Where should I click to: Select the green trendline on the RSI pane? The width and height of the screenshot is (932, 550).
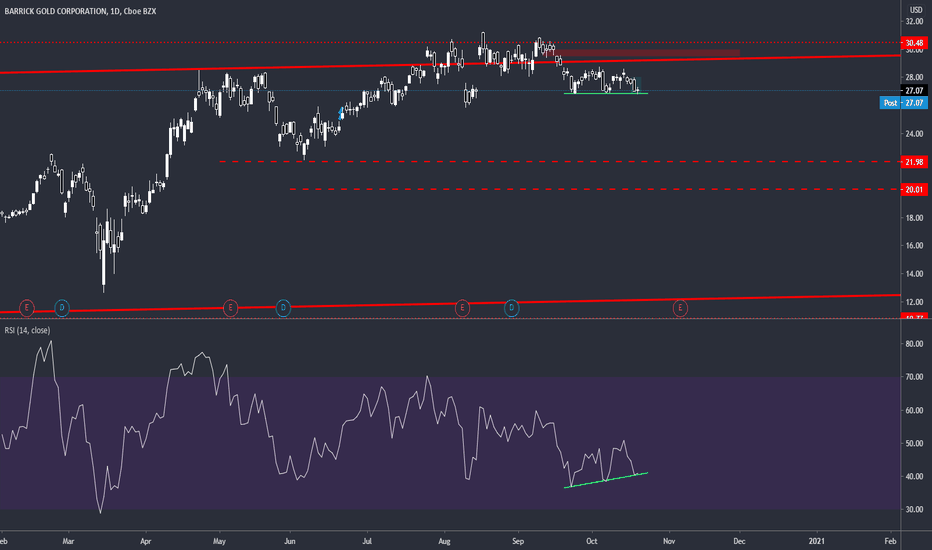pos(606,480)
